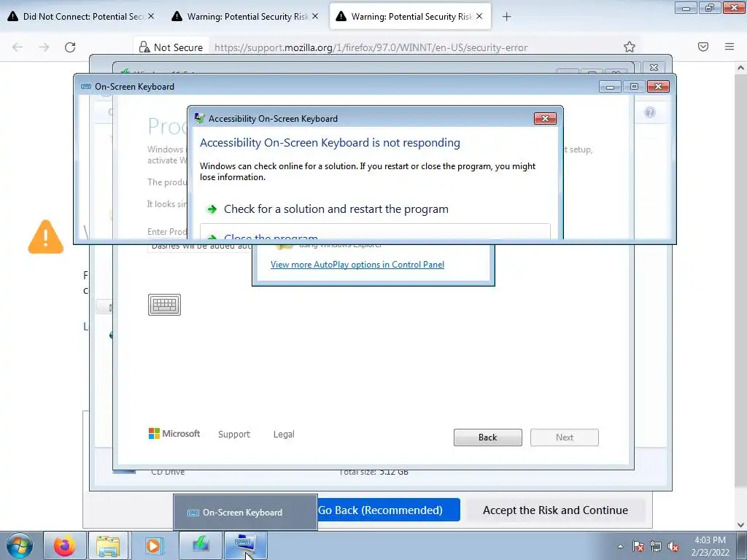
Task: Click Accept the Risk and Continue
Action: coord(555,510)
